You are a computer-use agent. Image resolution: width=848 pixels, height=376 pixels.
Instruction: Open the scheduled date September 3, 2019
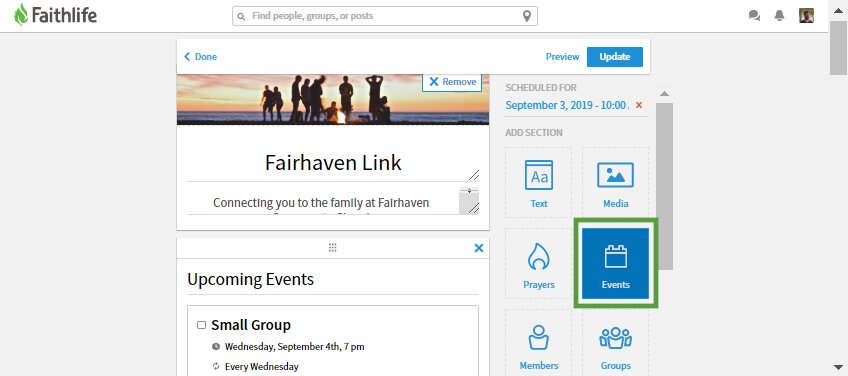tap(566, 105)
